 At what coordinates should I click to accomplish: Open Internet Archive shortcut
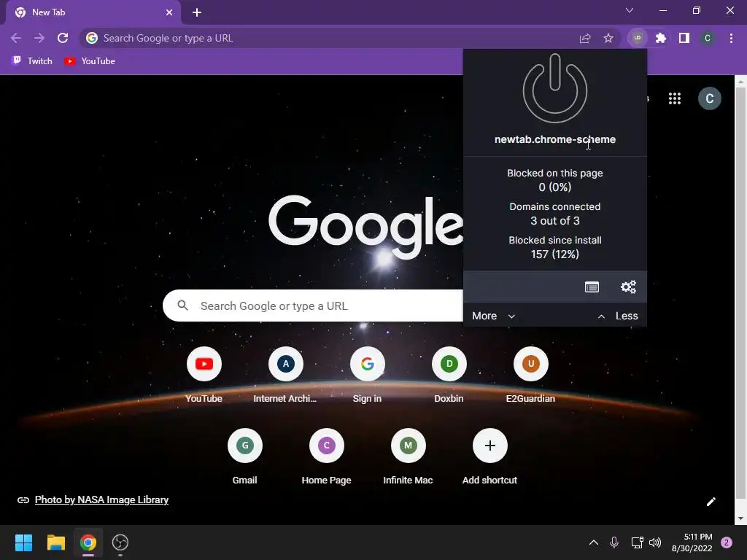(x=285, y=376)
